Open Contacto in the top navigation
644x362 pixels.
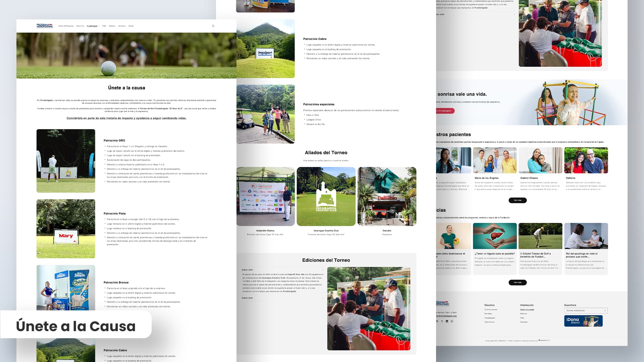122,26
